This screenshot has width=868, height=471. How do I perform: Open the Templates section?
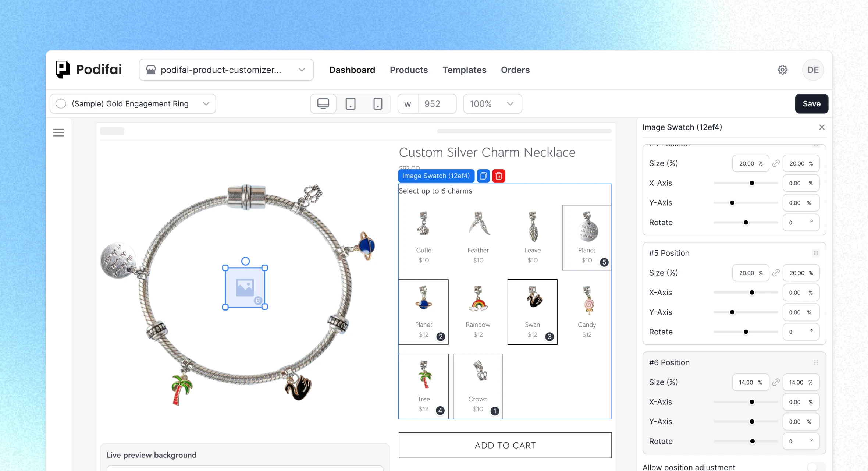pyautogui.click(x=464, y=70)
